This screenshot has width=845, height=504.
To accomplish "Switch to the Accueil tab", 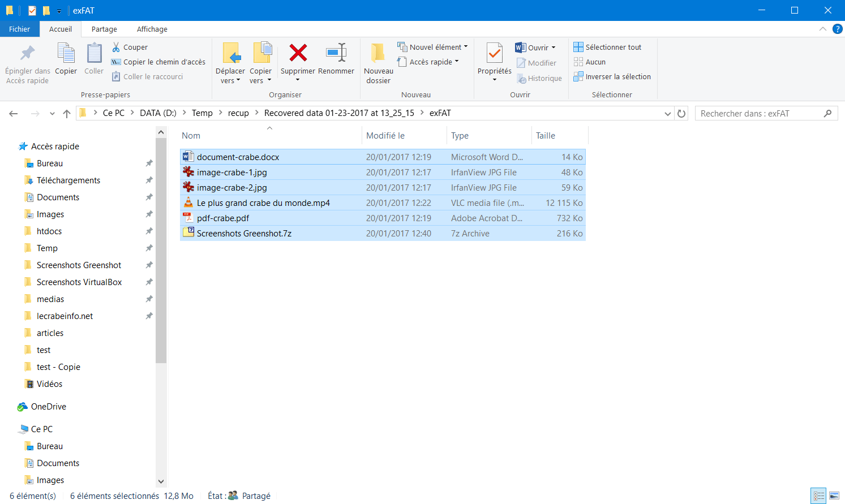I will coord(61,29).
